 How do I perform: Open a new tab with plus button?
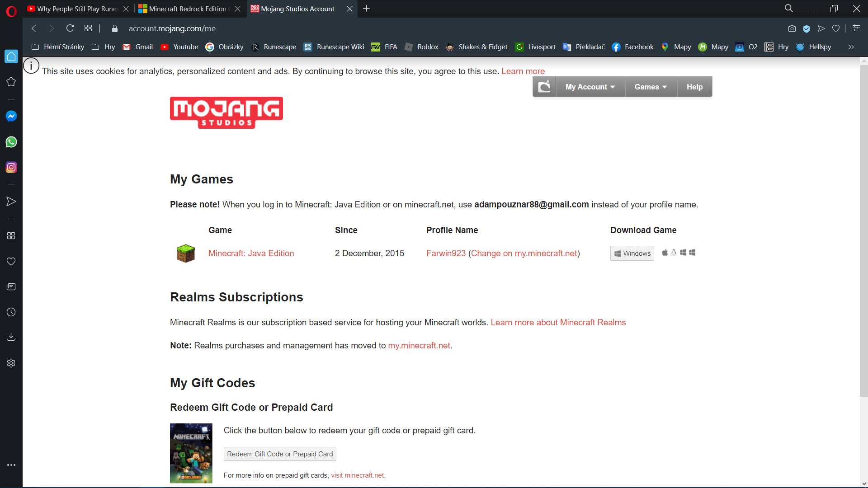click(x=367, y=9)
